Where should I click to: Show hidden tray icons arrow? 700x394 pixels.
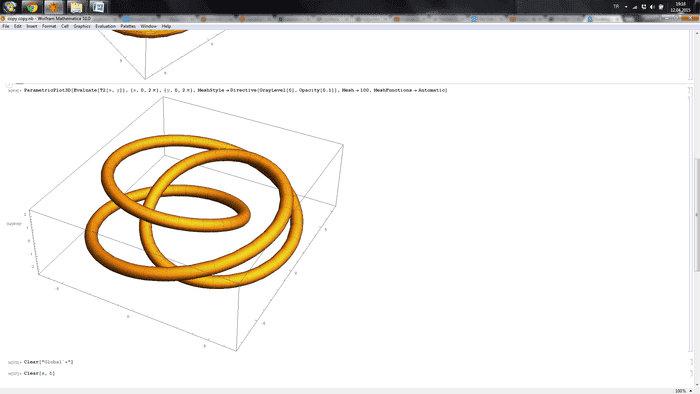(x=626, y=7)
